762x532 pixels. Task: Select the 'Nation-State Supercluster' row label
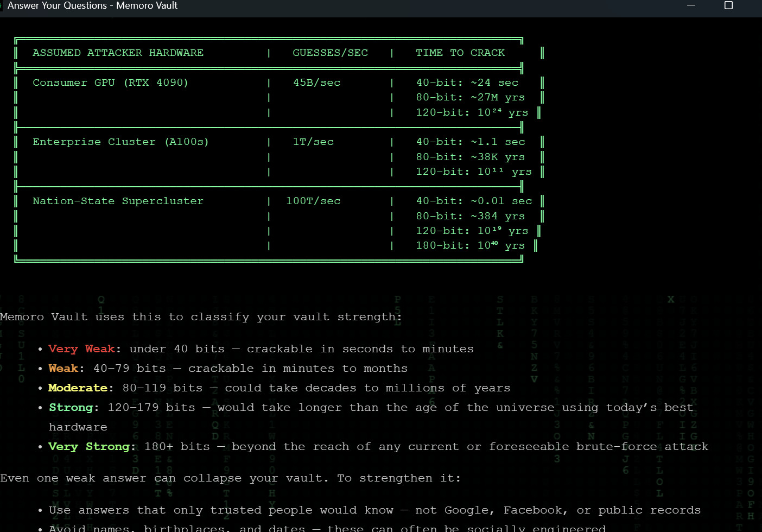click(x=118, y=201)
